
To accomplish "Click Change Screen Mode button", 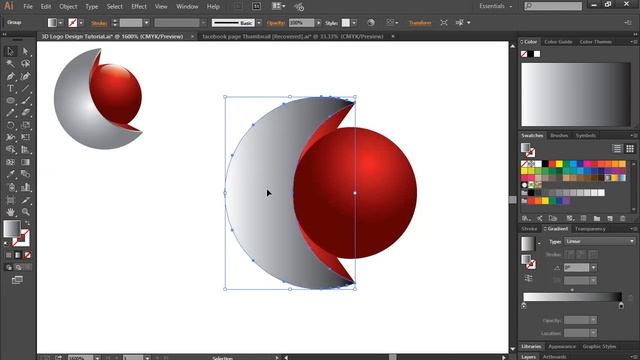I will pyautogui.click(x=17, y=280).
